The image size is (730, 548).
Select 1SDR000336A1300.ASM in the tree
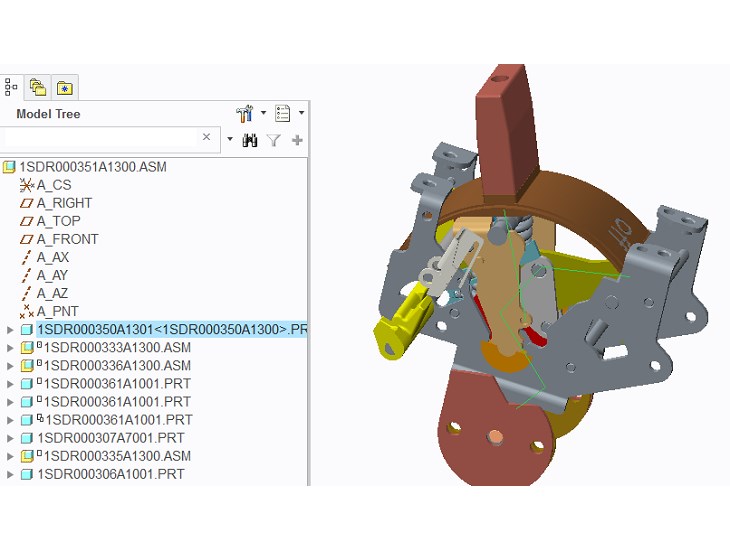click(x=117, y=365)
